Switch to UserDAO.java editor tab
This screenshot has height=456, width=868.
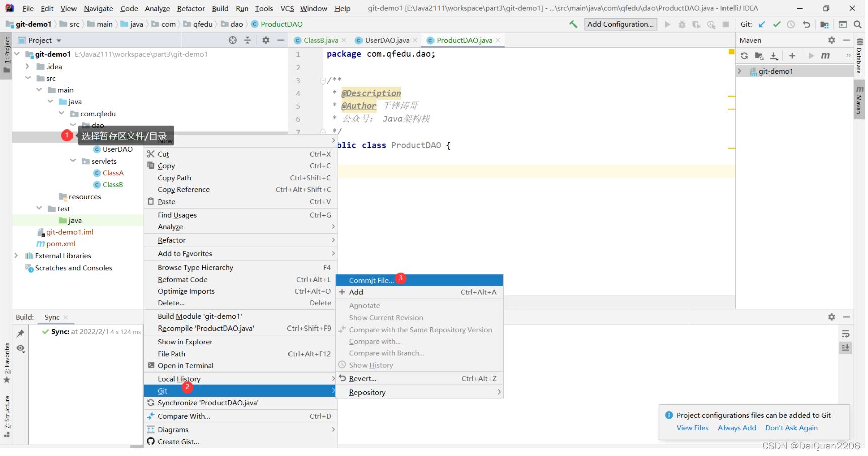click(387, 40)
